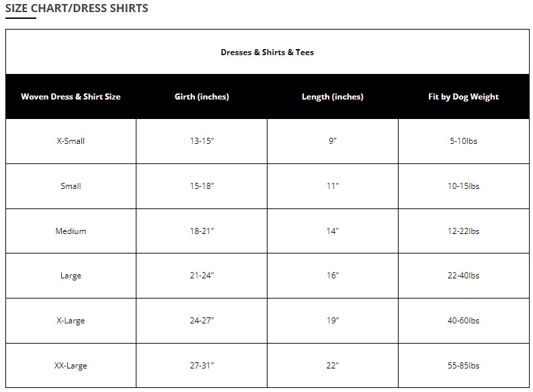Viewport: 533px width, 392px height.
Task: Click the Fit by Dog Weight header
Action: (x=463, y=97)
